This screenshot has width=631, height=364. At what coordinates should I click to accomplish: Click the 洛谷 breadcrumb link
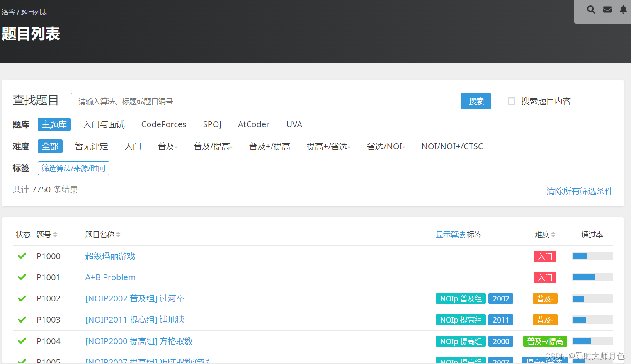8,12
